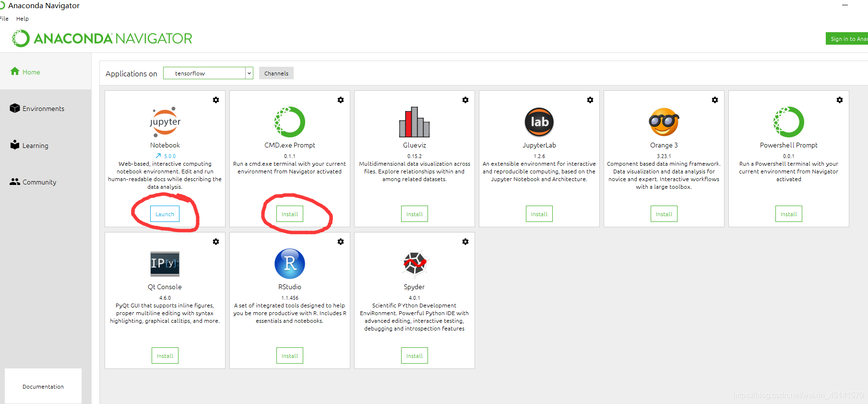Click the Glueviz app title

click(x=415, y=145)
